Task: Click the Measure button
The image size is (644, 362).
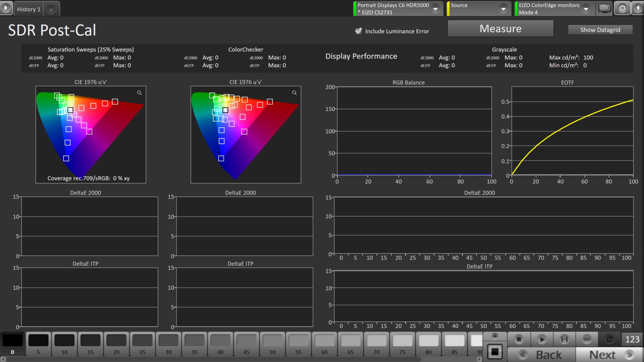Action: 500,29
